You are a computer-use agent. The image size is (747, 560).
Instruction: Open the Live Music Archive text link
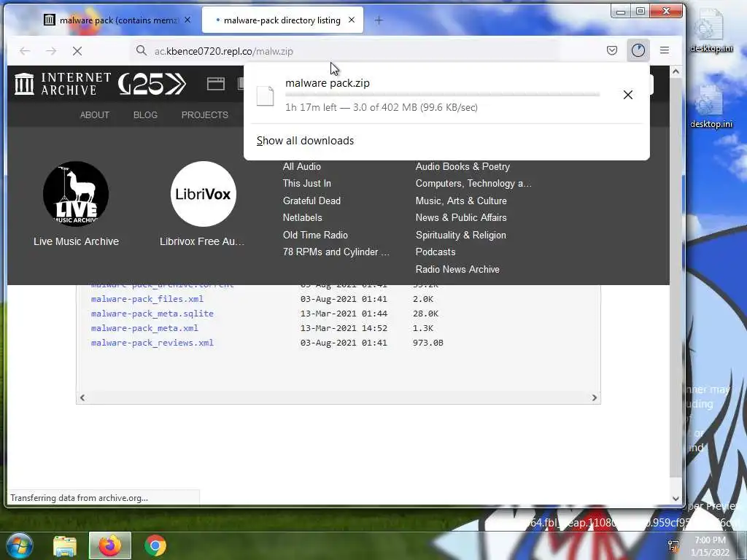pos(76,241)
